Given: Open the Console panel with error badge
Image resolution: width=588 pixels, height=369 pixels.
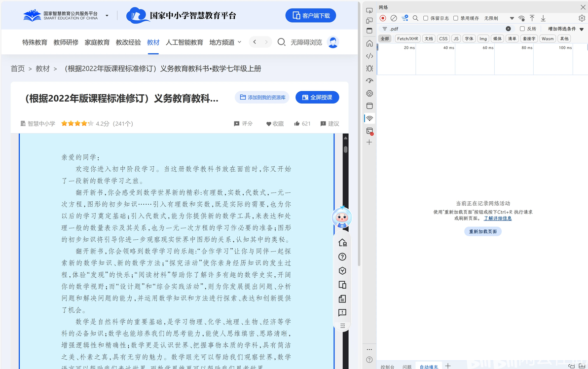Looking at the screenshot, I should [x=369, y=131].
